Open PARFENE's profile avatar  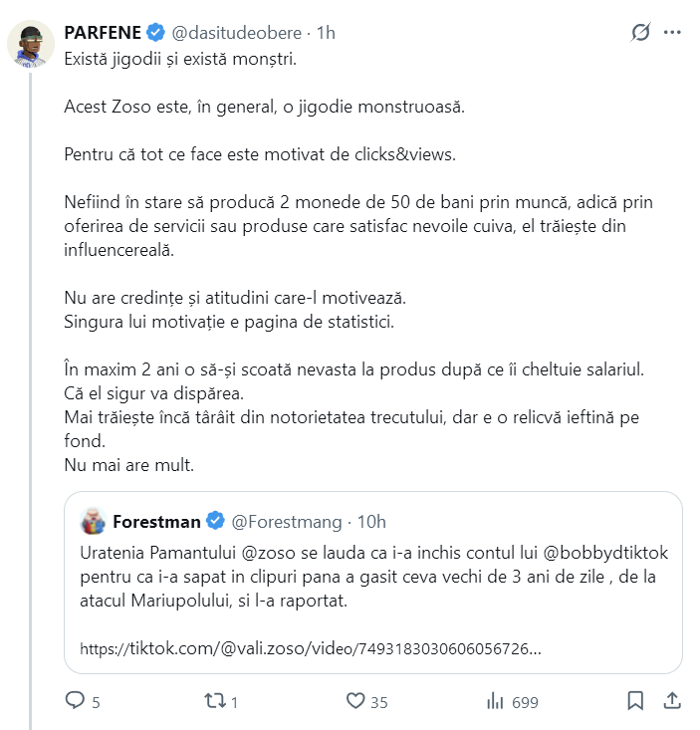(31, 45)
